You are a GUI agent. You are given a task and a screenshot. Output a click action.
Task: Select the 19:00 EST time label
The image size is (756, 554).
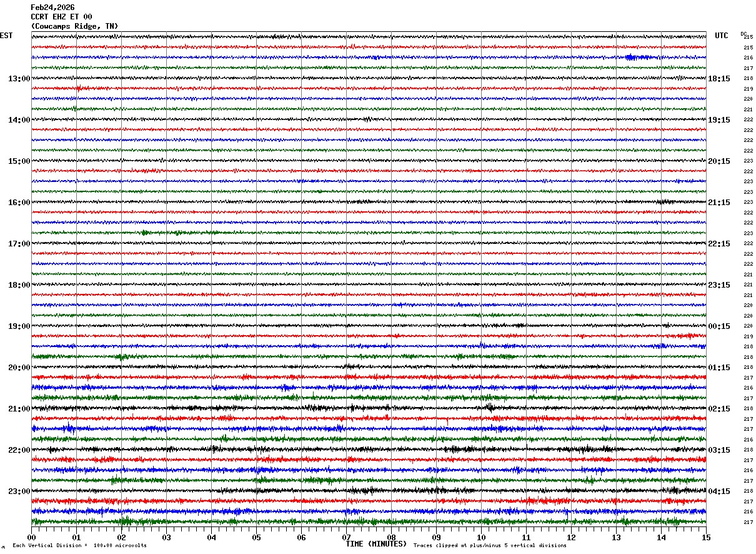point(19,326)
